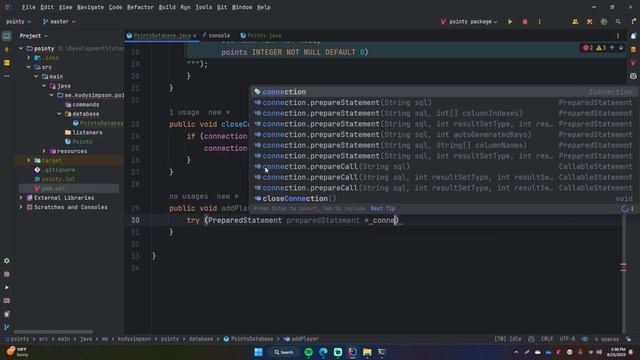
Task: Open the yellow Structure tool window icon
Action: [7, 63]
